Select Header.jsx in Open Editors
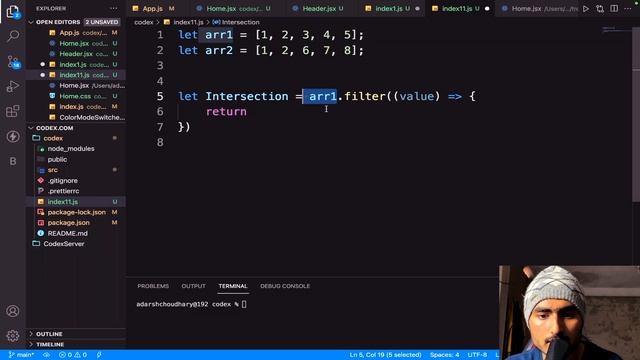This screenshot has width=640, height=360. pos(76,54)
